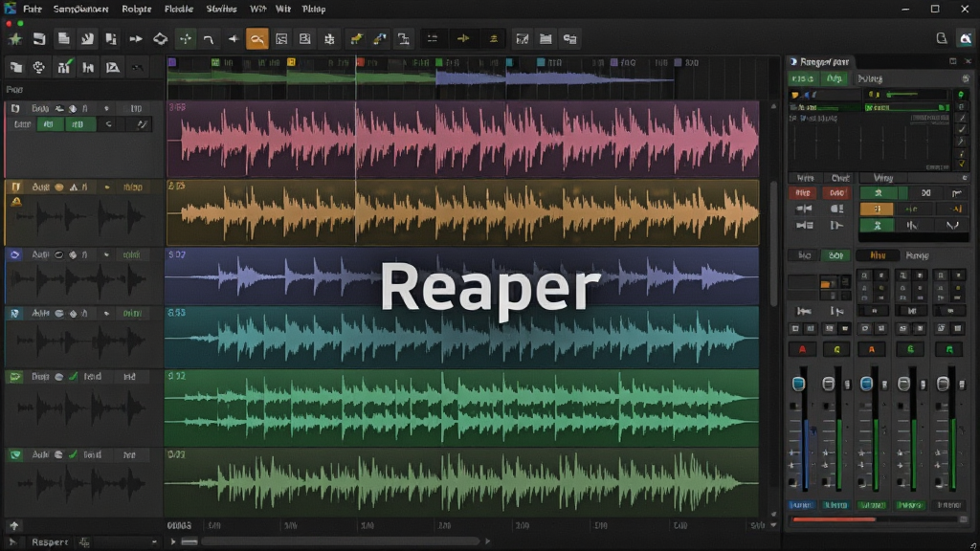The height and width of the screenshot is (551, 980).
Task: Click the double right-arrow toolbar icon
Action: (x=136, y=38)
